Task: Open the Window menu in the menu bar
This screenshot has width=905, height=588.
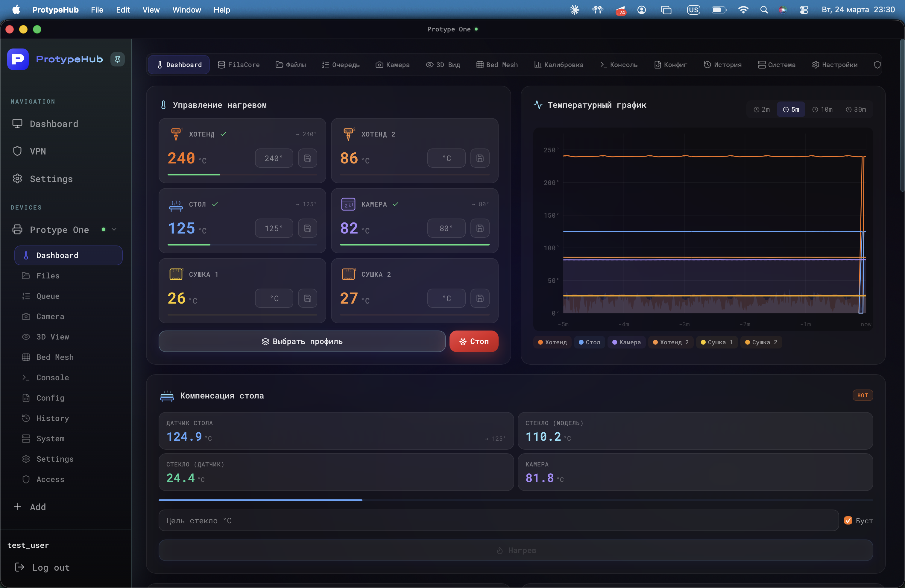Action: pos(186,10)
